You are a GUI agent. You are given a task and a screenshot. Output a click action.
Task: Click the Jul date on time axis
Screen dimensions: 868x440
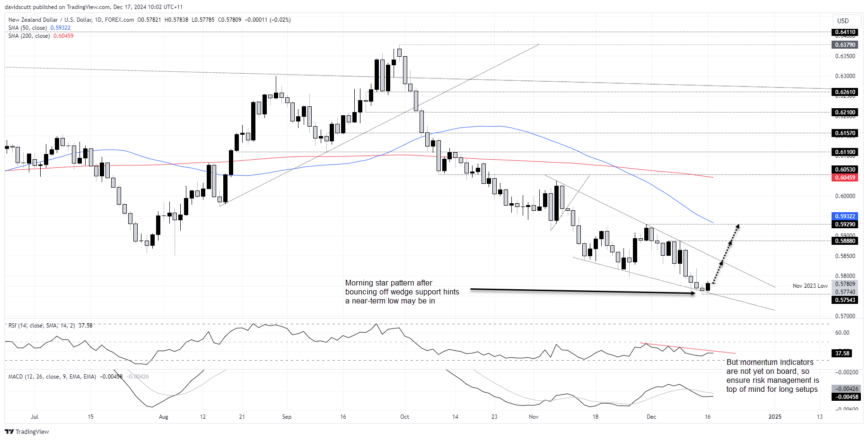35,417
